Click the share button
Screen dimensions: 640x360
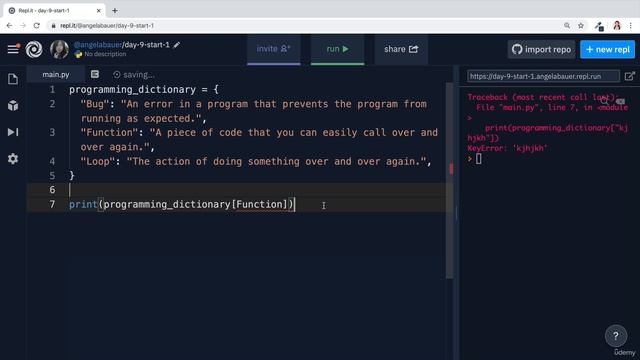coord(401,49)
